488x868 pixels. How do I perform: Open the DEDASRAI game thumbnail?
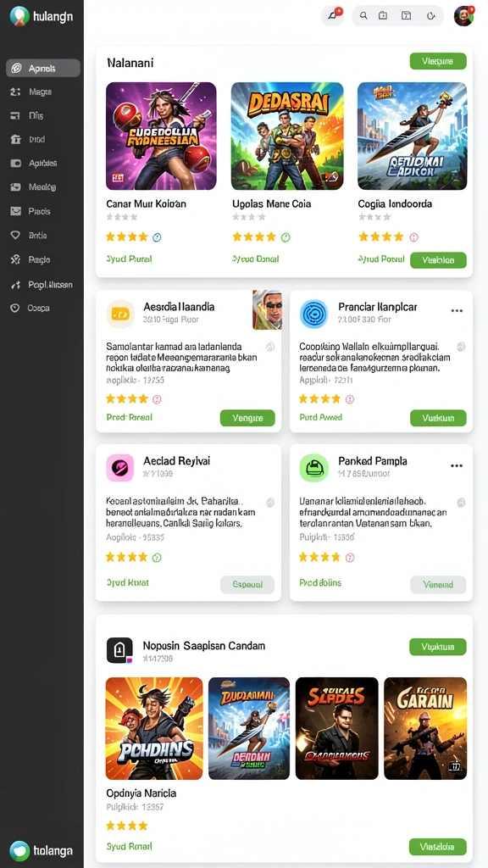[287, 136]
